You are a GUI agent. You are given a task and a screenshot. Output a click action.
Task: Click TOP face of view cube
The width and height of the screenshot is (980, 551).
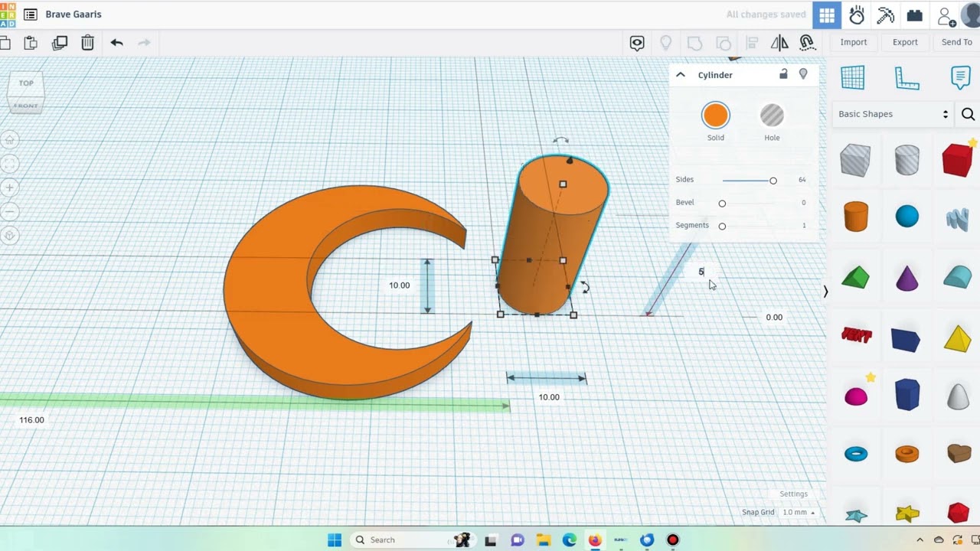(x=26, y=83)
